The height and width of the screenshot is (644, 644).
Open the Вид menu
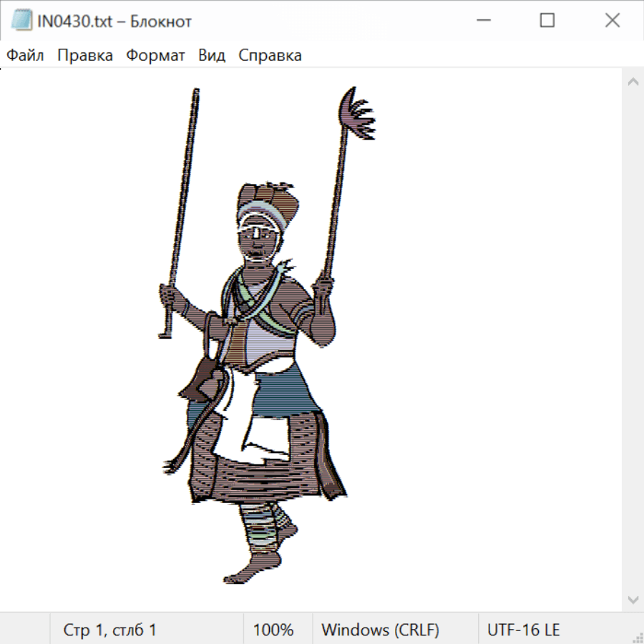(x=211, y=56)
